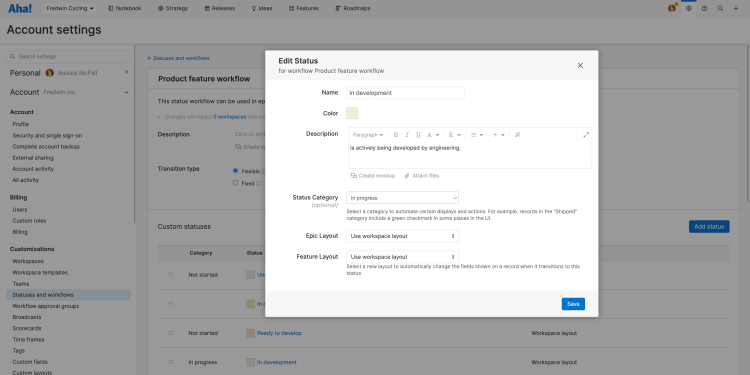The height and width of the screenshot is (375, 750).
Task: Click the Add status button
Action: (x=709, y=227)
